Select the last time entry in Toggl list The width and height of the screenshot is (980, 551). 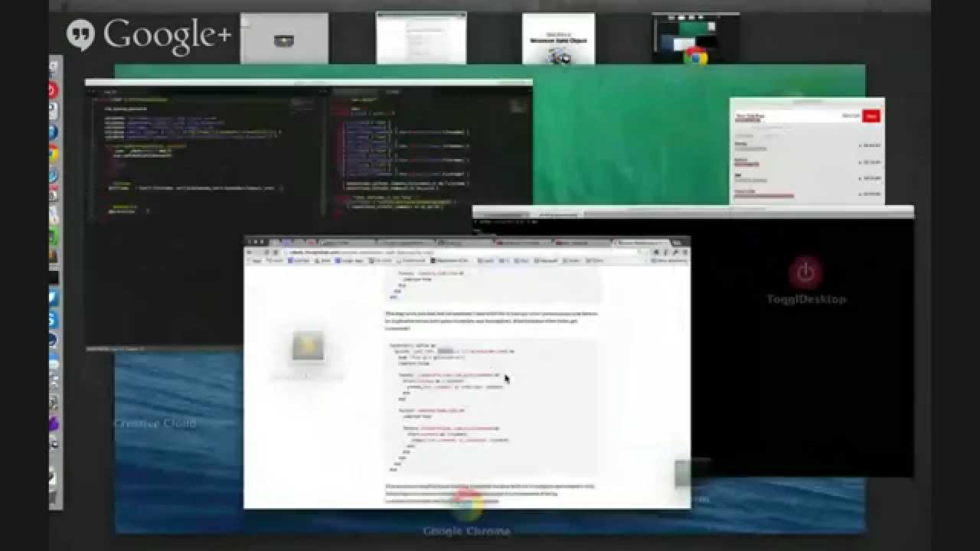click(x=808, y=194)
